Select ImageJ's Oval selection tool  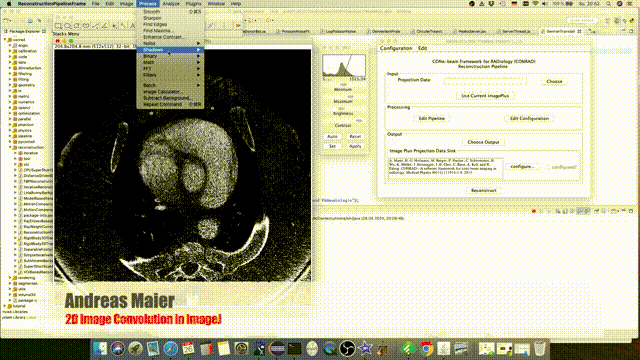68,26
